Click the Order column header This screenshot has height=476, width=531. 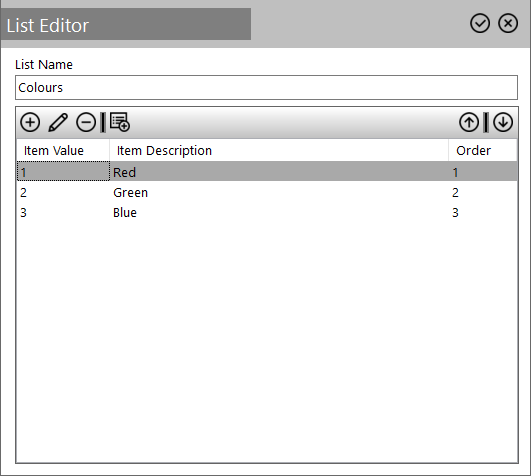point(483,150)
